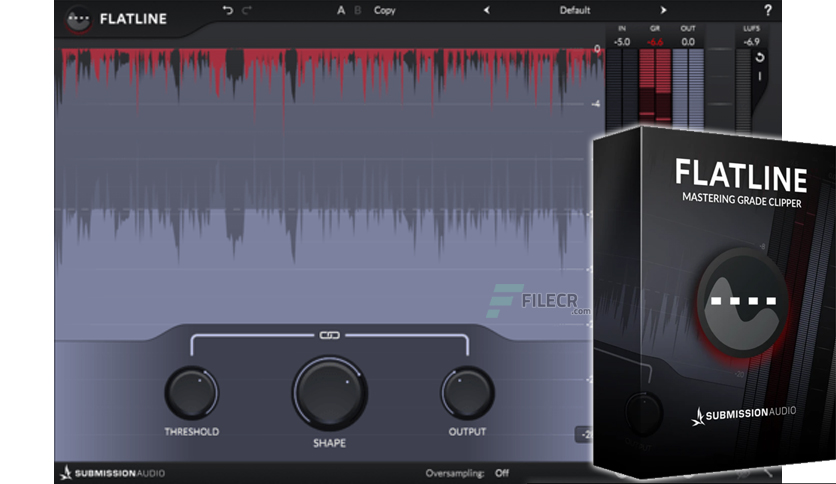
Task: Reset the LUFS meter reading
Action: pos(760,57)
